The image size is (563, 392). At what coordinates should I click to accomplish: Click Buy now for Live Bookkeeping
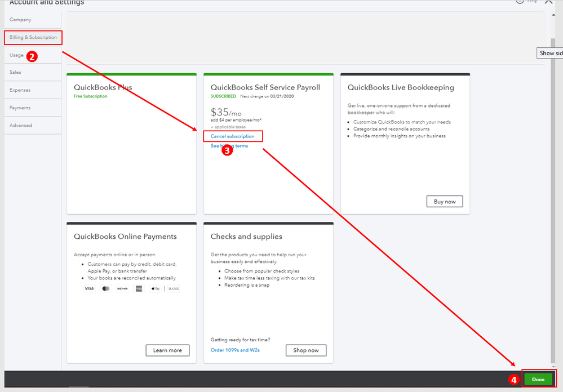[x=445, y=202]
